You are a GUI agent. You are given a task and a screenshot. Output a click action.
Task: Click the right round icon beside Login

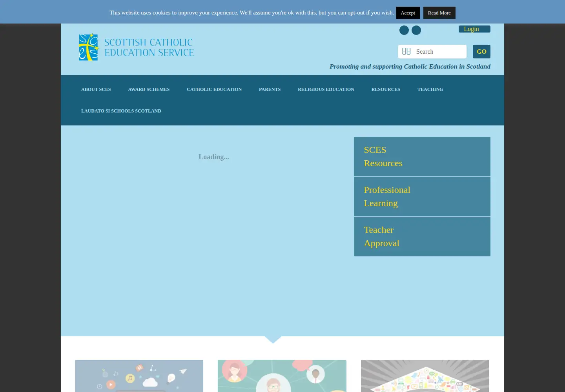[x=416, y=30]
